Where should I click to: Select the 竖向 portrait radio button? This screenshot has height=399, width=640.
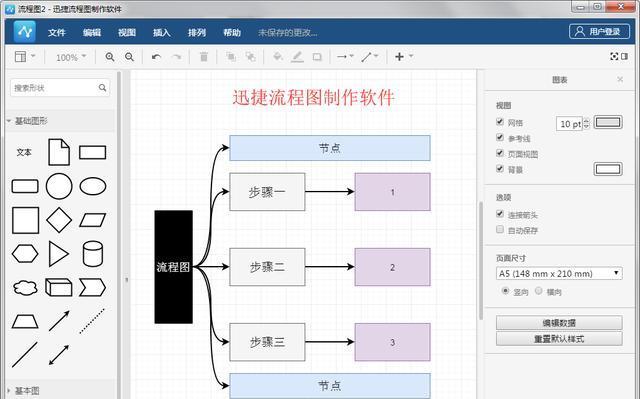tap(505, 291)
